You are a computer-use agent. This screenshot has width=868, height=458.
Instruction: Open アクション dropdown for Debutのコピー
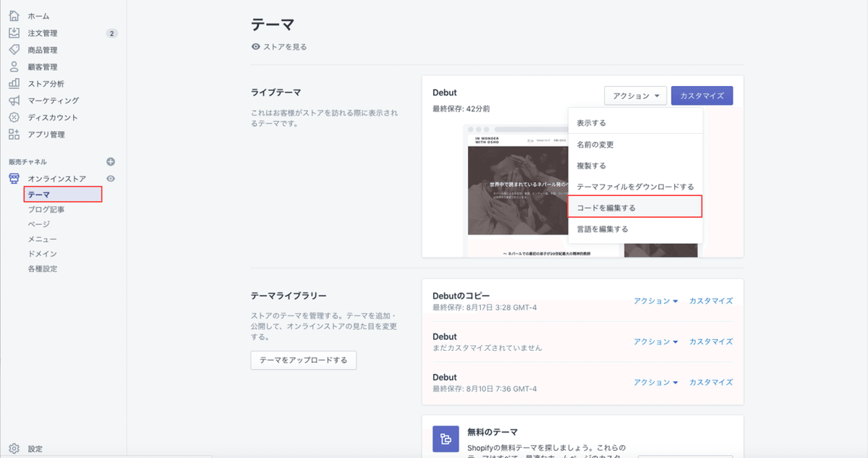click(x=655, y=301)
